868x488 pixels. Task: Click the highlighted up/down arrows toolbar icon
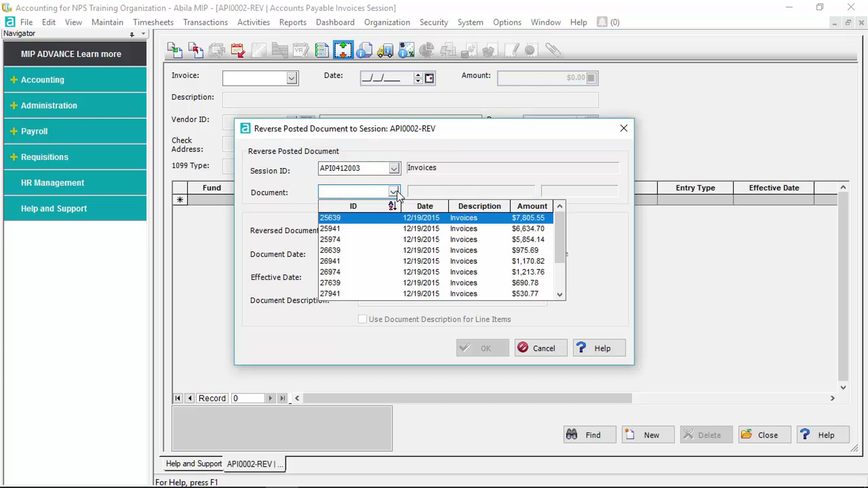343,50
